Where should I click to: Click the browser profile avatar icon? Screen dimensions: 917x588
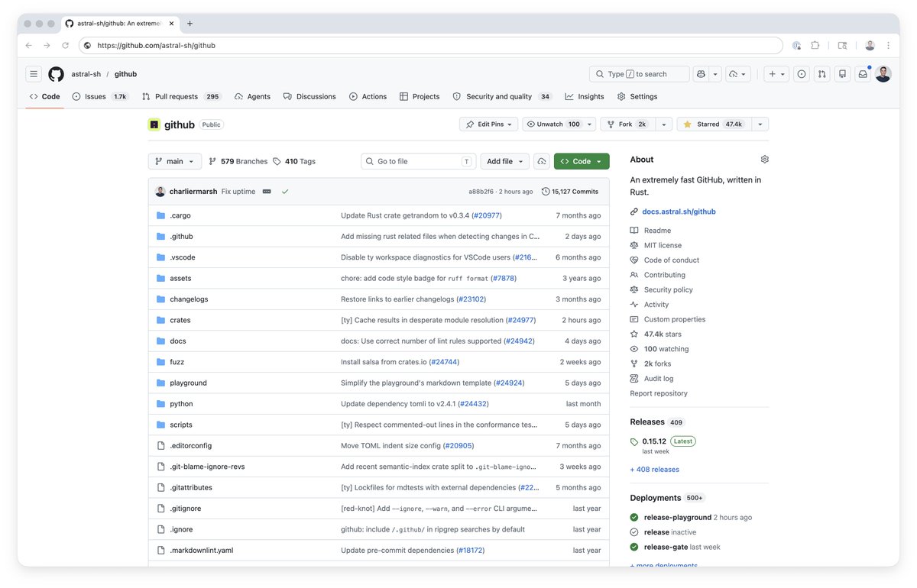(x=870, y=46)
